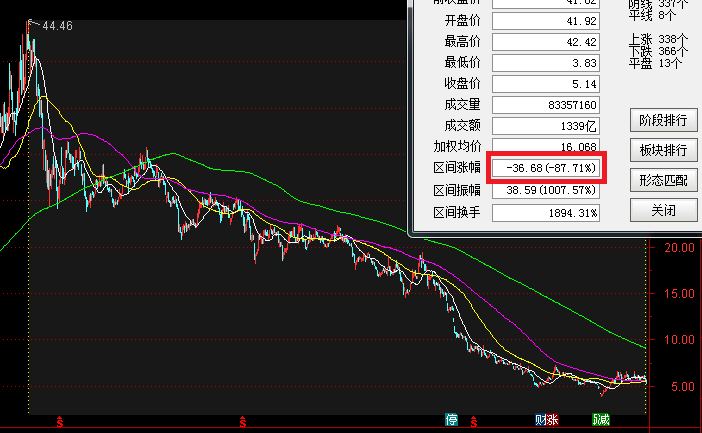The height and width of the screenshot is (433, 702).
Task: Open the 板块排行 sector ranking
Action: pyautogui.click(x=663, y=151)
